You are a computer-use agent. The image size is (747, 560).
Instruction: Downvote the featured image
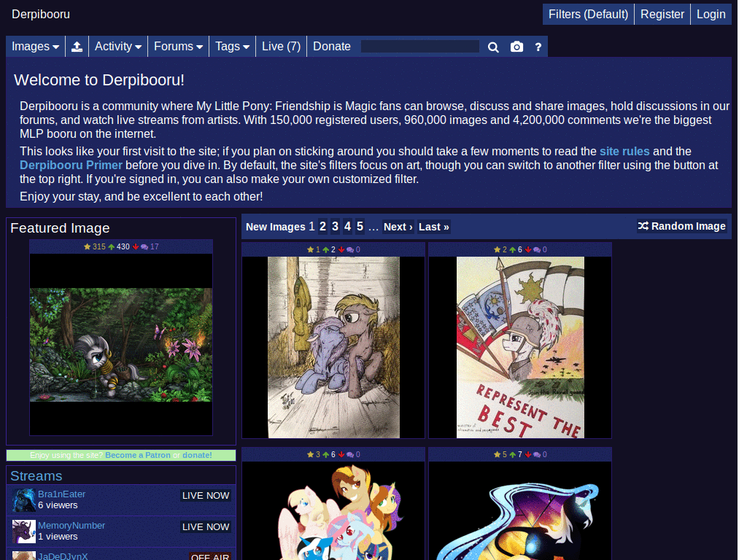[136, 246]
